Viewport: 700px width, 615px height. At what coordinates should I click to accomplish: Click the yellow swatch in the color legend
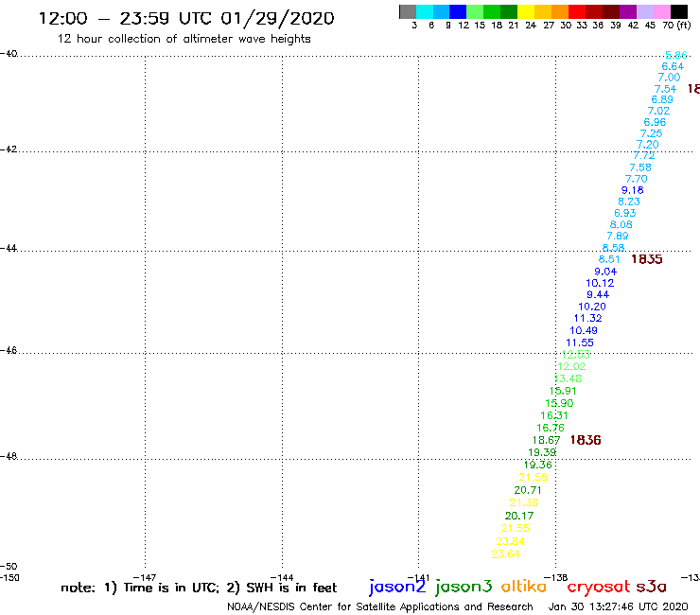pyautogui.click(x=526, y=11)
